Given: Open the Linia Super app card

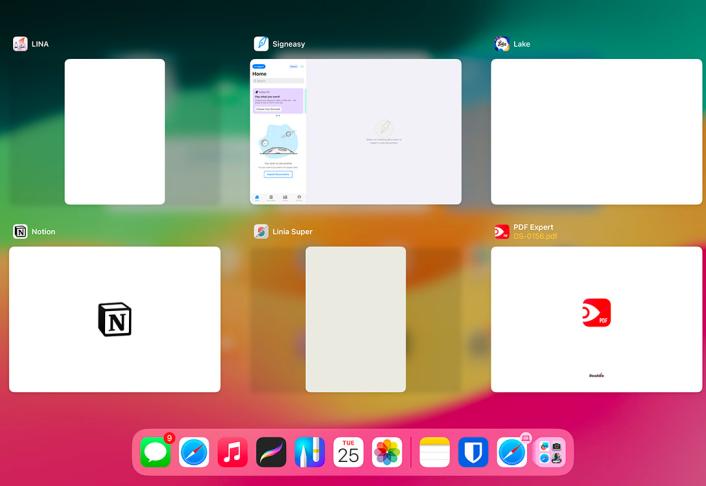Looking at the screenshot, I should point(355,319).
